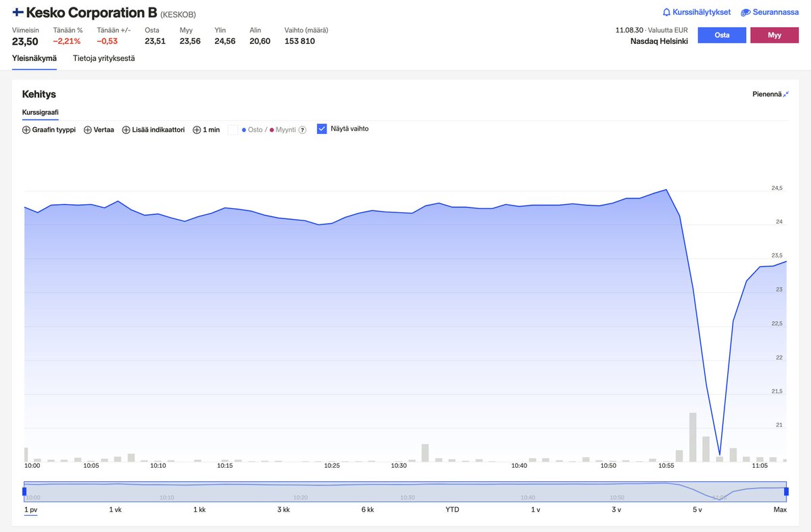The width and height of the screenshot is (811, 532).
Task: Select the Max time range
Action: click(x=780, y=510)
